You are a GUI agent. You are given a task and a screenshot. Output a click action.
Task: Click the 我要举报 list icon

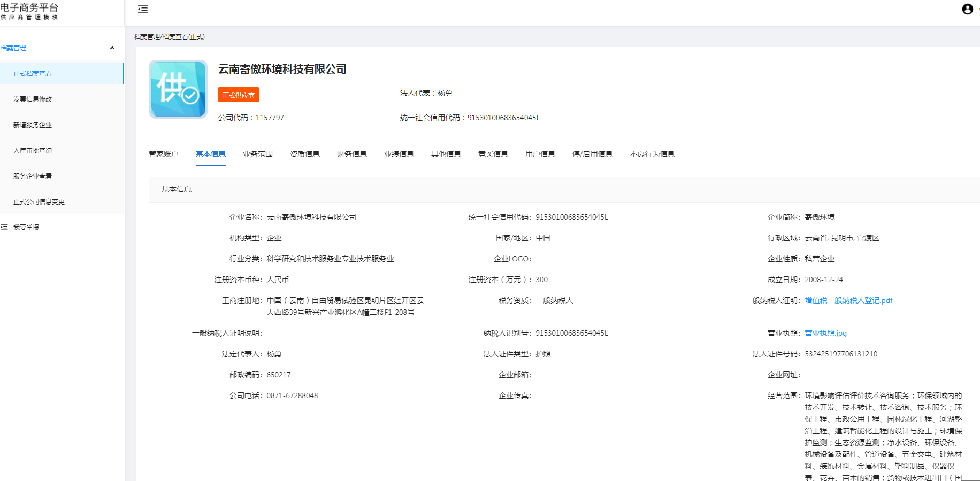pos(4,227)
